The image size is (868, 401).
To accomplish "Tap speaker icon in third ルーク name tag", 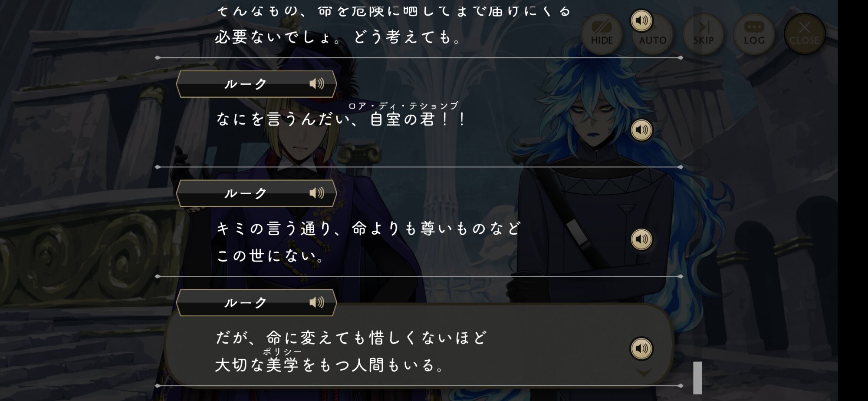I will coord(317,302).
